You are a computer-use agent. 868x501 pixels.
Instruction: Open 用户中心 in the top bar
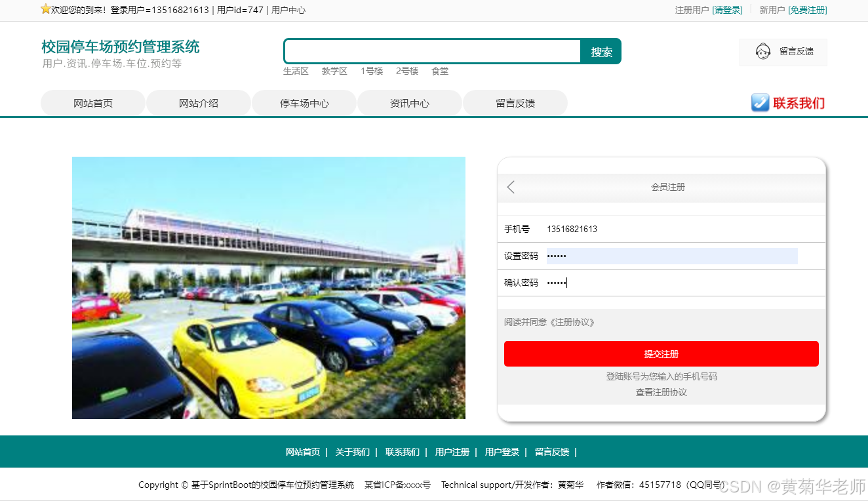(x=288, y=10)
